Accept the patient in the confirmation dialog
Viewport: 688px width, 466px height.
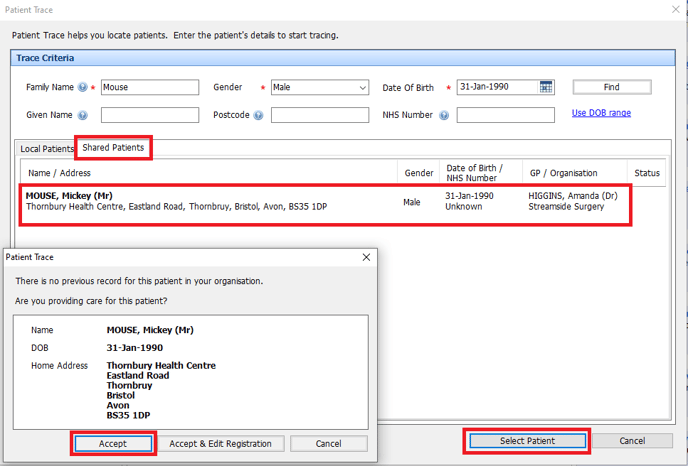[x=113, y=443]
